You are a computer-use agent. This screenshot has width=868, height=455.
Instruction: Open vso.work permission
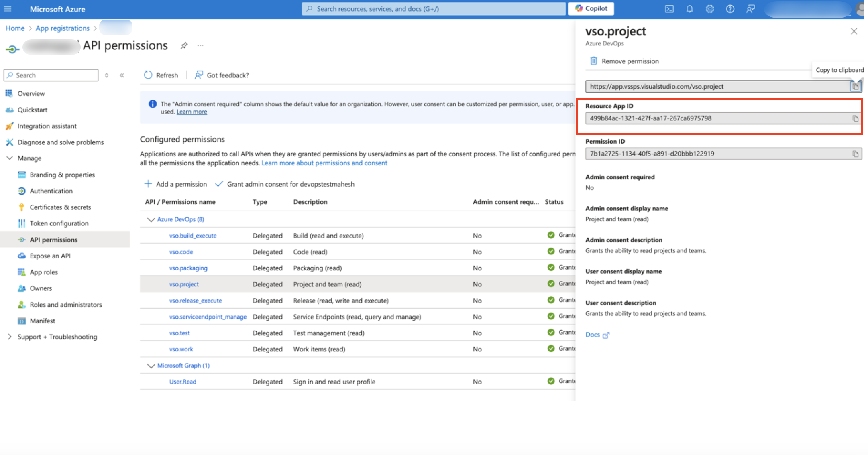pos(181,349)
